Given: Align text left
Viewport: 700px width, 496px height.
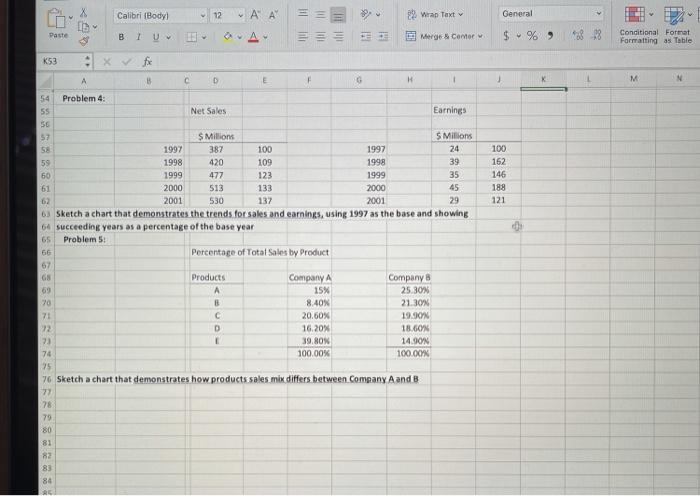Looking at the screenshot, I should [x=303, y=37].
